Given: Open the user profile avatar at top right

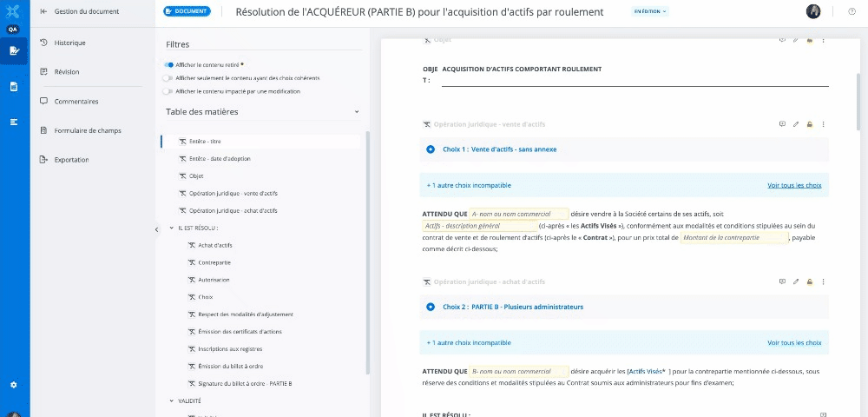Looking at the screenshot, I should pyautogui.click(x=813, y=11).
